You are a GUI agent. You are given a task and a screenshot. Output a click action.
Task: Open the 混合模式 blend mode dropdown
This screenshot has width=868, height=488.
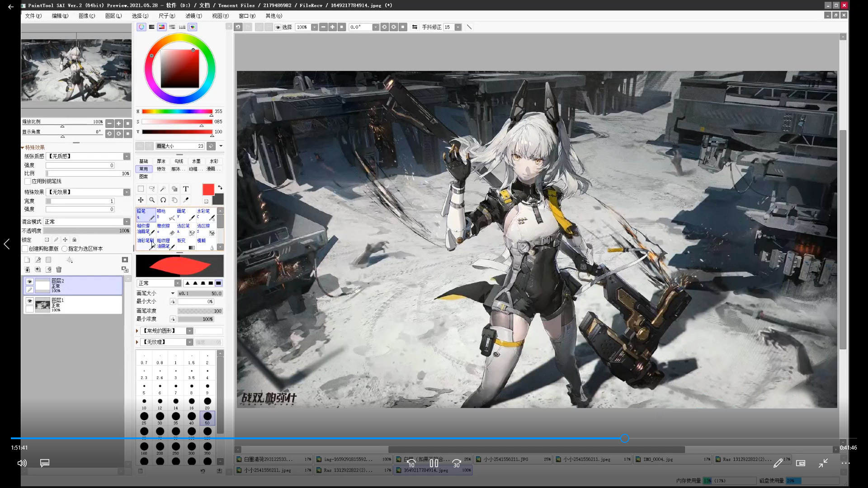click(127, 222)
